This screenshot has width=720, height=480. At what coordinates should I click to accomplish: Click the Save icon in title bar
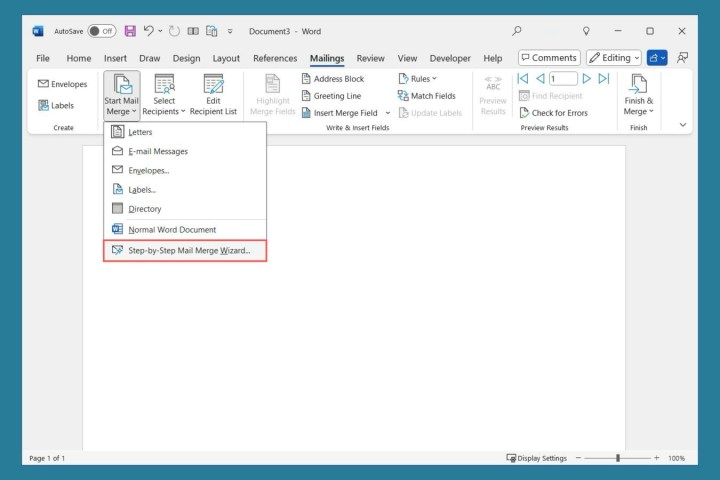point(130,31)
